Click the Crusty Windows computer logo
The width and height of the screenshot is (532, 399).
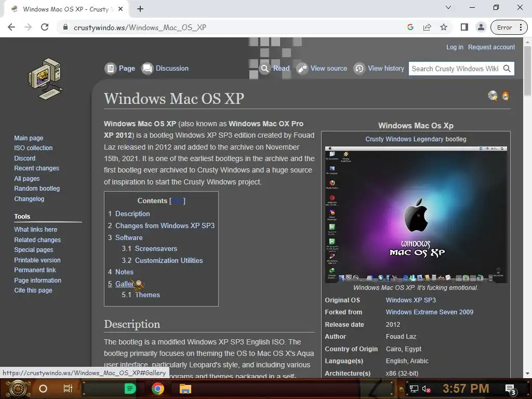point(45,79)
